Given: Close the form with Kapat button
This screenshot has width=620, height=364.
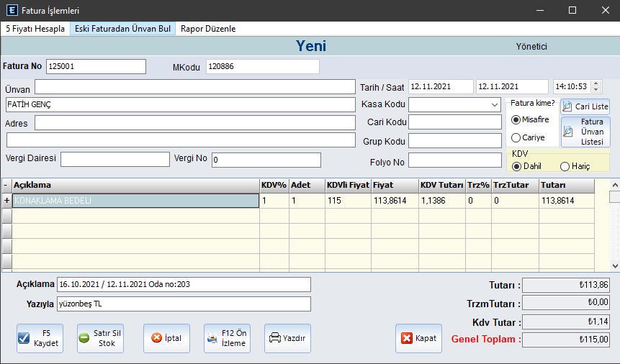Looking at the screenshot, I should tap(418, 338).
